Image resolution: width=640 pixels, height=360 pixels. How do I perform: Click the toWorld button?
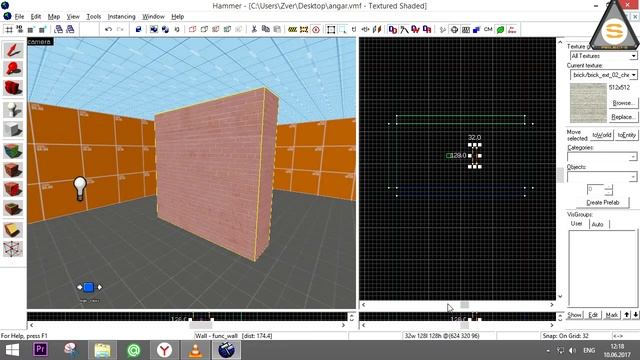tap(602, 135)
